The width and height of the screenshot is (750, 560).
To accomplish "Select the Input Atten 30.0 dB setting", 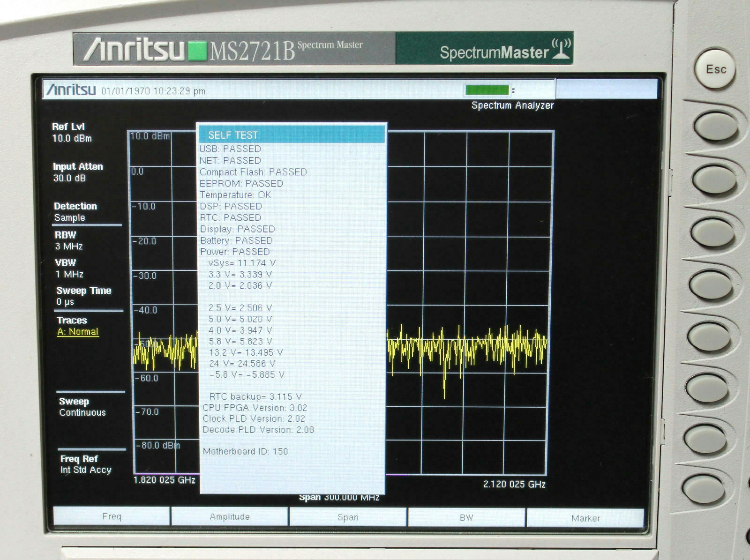I will click(77, 172).
